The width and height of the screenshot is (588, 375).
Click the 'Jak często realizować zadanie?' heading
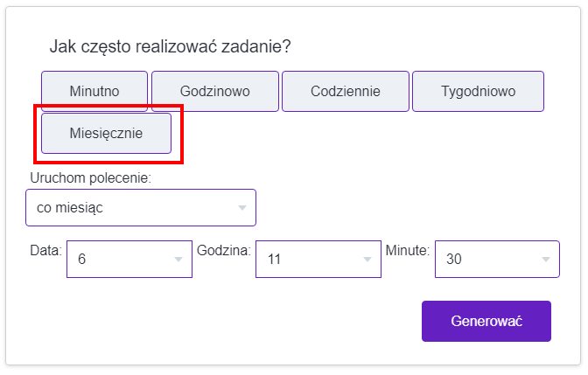click(x=170, y=46)
